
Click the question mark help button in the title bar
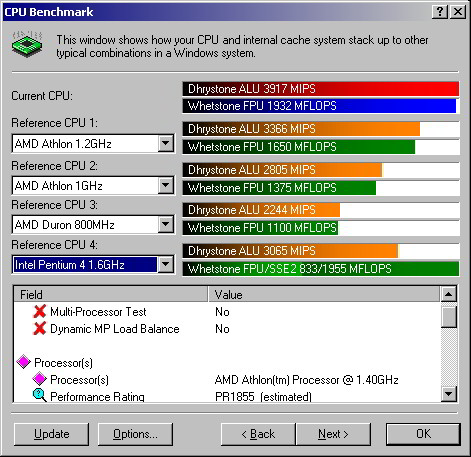click(x=440, y=12)
